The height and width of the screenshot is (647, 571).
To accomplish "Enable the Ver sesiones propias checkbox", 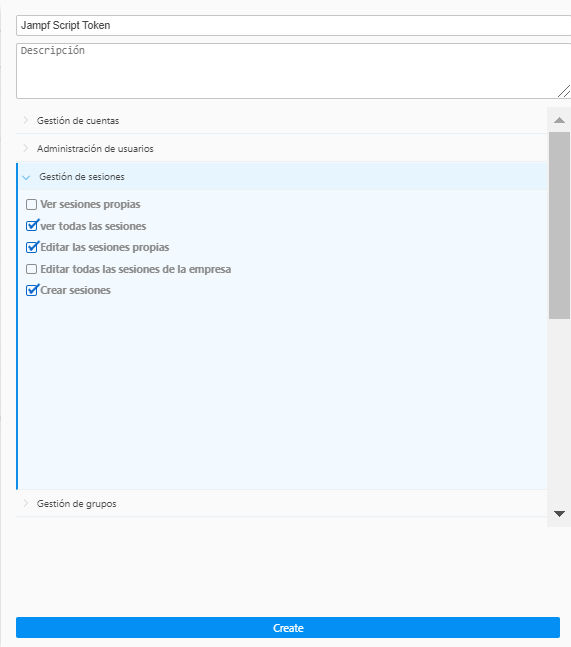I will click(31, 204).
